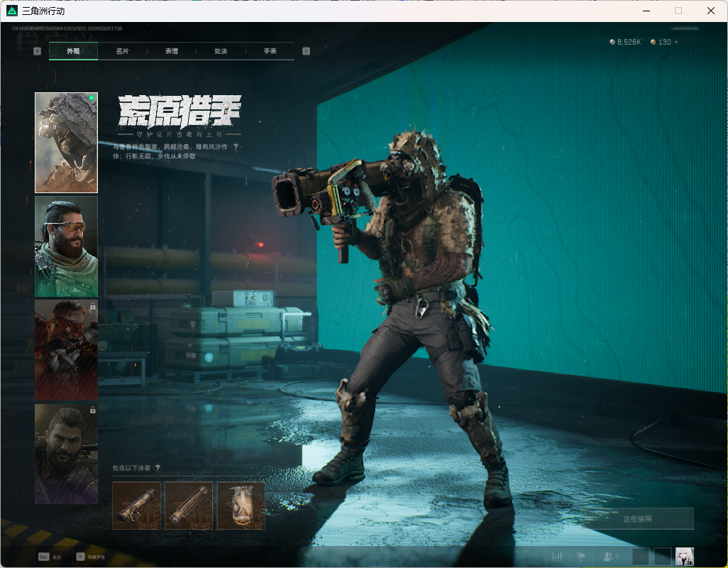
Task: Click the 130 gold currency icon
Action: 653,42
